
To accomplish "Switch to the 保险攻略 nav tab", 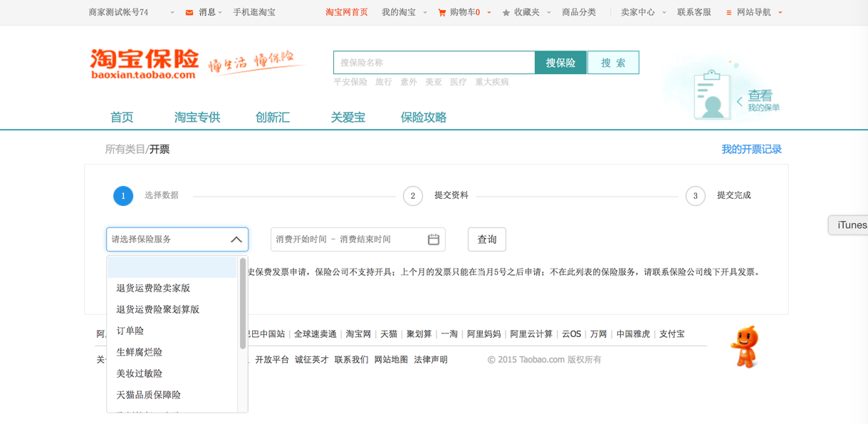I will pos(424,118).
